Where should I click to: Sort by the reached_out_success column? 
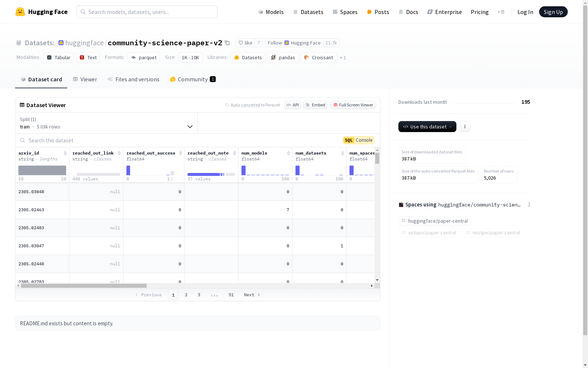180,153
